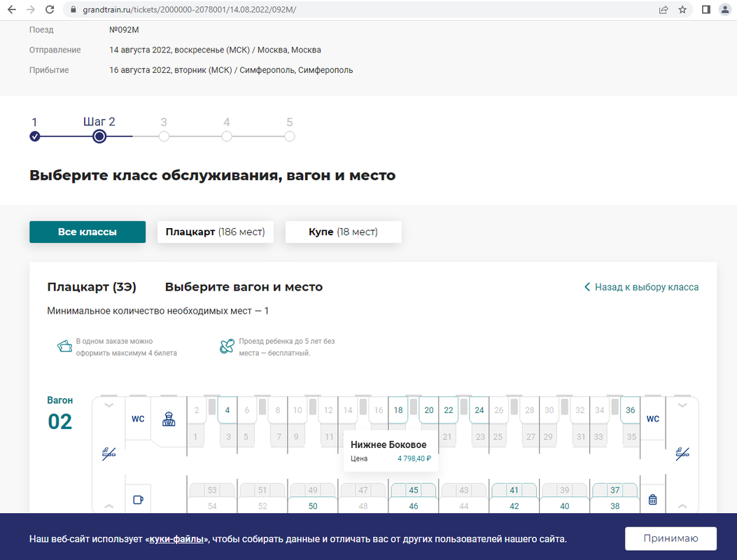Select seat 24 in wagon 02
The width and height of the screenshot is (737, 560).
click(x=479, y=410)
